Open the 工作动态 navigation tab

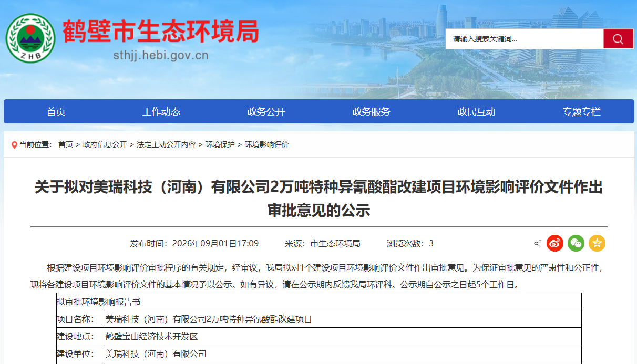(161, 111)
